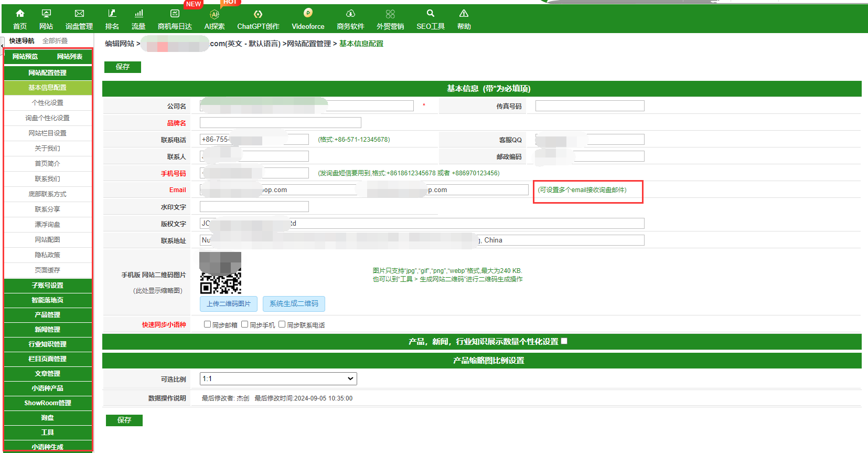Expand the ShowRoom管理 section
868x453 pixels.
(x=48, y=403)
